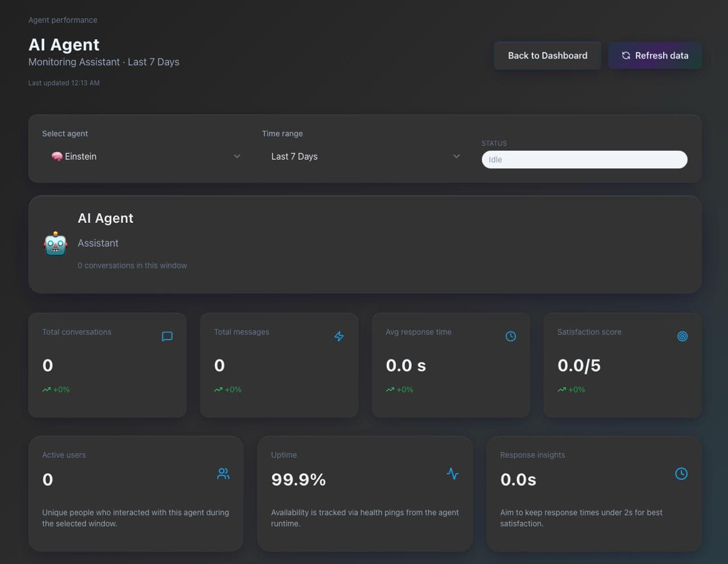This screenshot has width=728, height=564.
Task: Click the target icon in Satisfaction score
Action: (682, 337)
